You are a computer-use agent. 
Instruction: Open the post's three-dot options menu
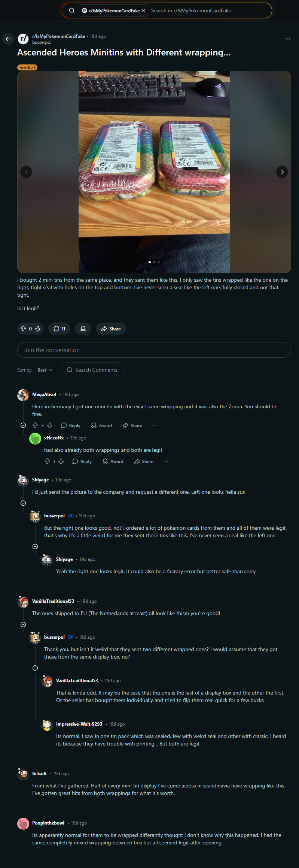point(287,39)
